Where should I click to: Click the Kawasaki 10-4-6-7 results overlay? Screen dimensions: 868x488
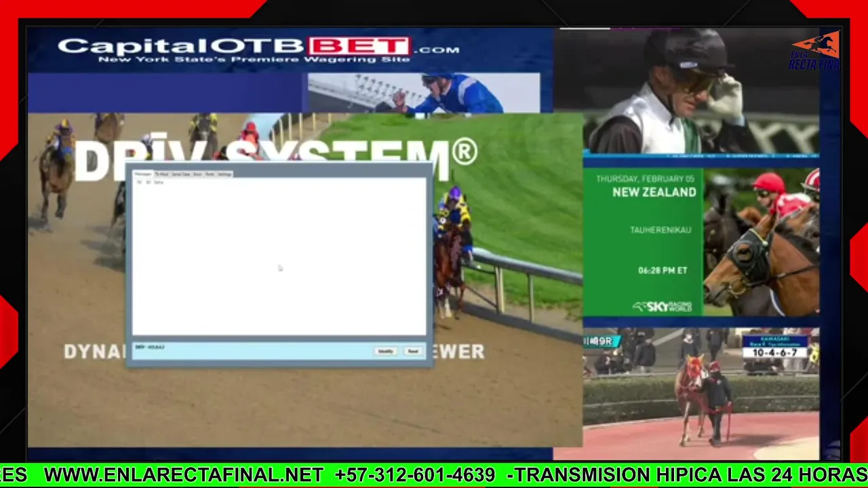tap(774, 347)
